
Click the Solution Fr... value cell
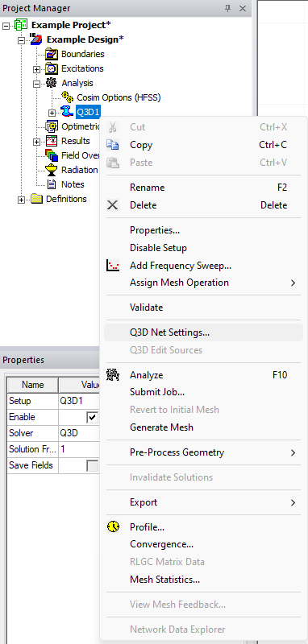[79, 449]
